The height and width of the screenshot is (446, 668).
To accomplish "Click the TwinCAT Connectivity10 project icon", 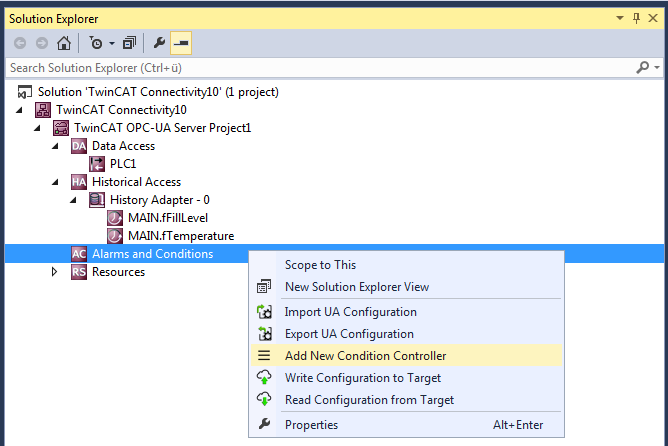I will [43, 110].
